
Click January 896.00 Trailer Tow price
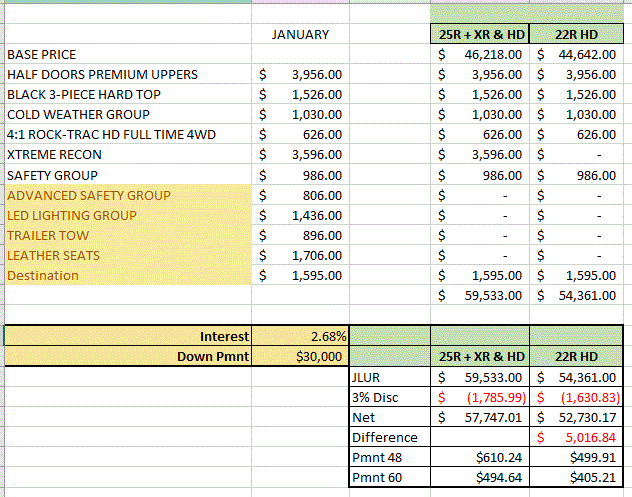[300, 235]
